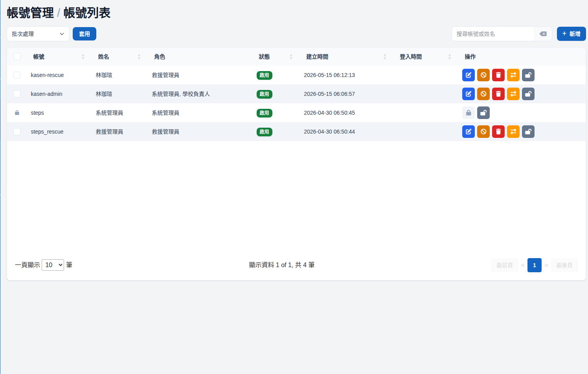Viewport: 588px width, 374px height.
Task: Click 最前頁 first page button
Action: pos(505,265)
